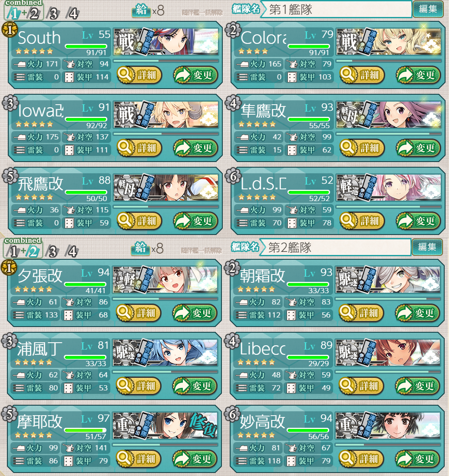Select fleet tab 4 in bottom panel
The width and height of the screenshot is (449, 476).
[72, 251]
